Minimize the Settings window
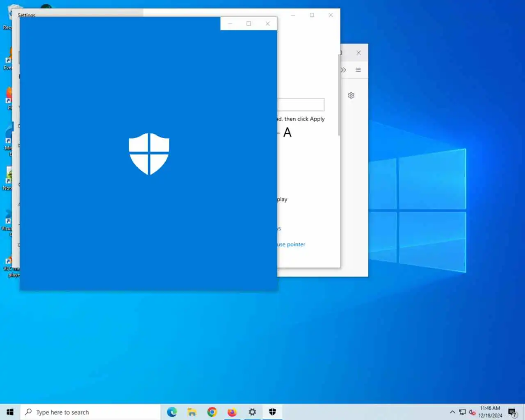The image size is (525, 420). (293, 15)
